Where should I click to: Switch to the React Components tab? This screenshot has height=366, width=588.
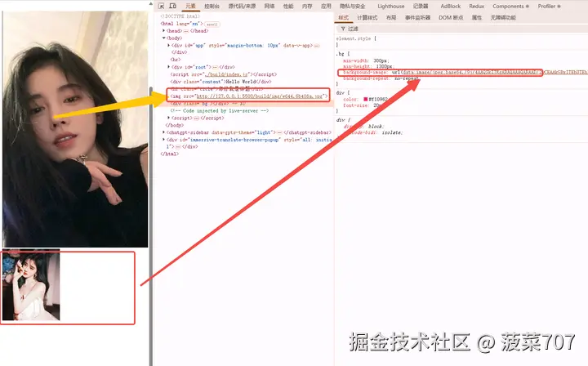coord(510,7)
